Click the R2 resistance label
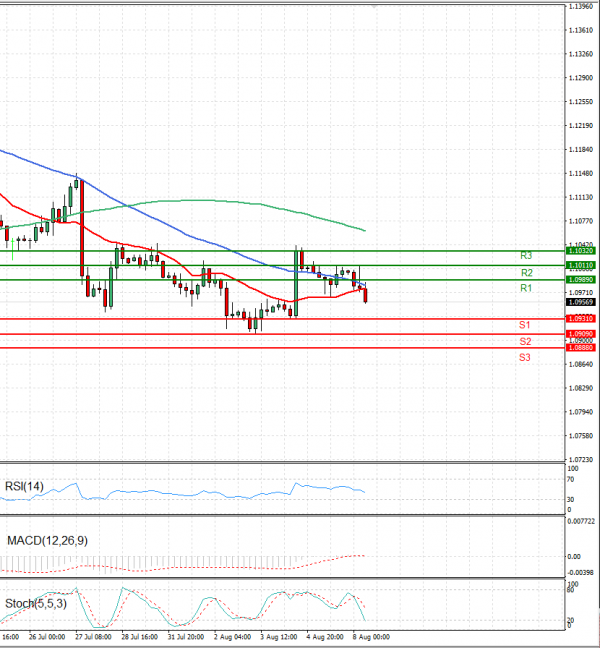 click(x=527, y=273)
